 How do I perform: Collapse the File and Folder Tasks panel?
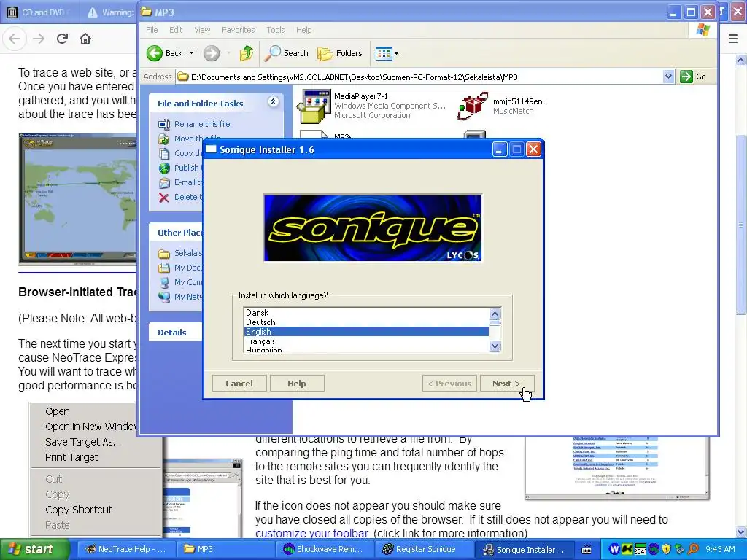pos(273,102)
